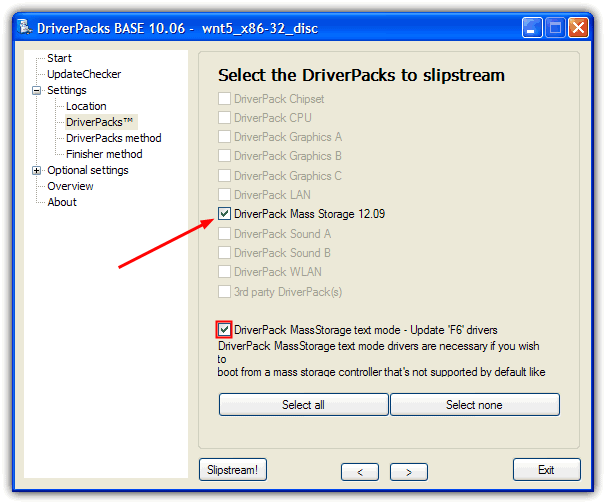Open the About page
The width and height of the screenshot is (606, 503).
[x=62, y=202]
